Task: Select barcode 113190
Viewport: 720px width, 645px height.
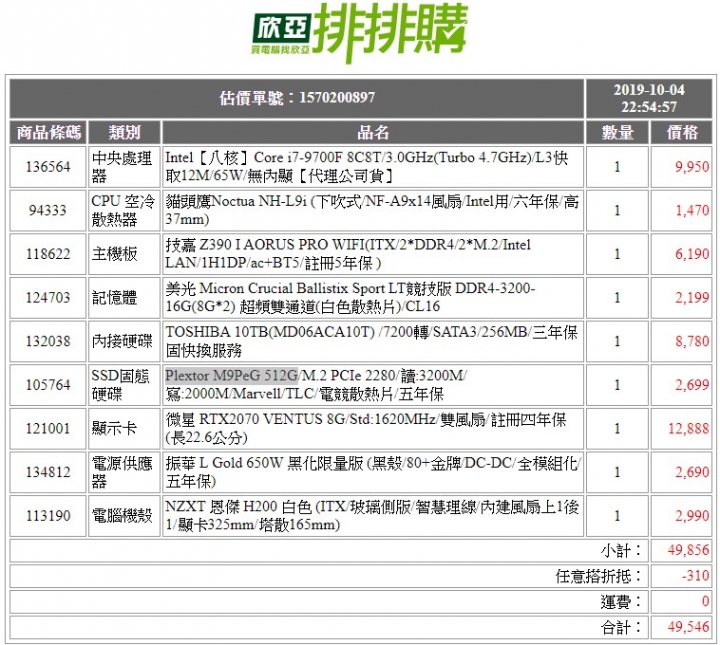Action: [48, 516]
